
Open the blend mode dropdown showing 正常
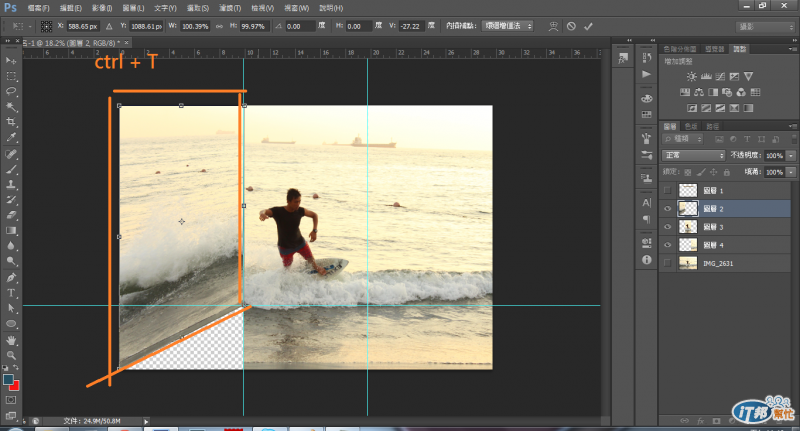click(694, 156)
